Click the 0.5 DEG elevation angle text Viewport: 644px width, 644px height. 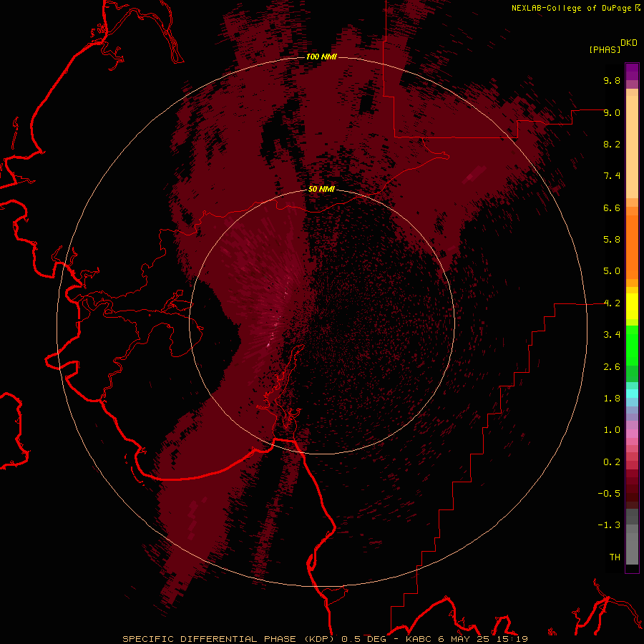click(364, 639)
